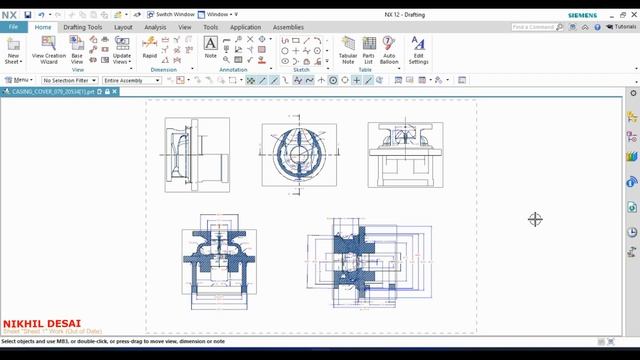Image resolution: width=640 pixels, height=360 pixels.
Task: Expand the Dimension group options arrow
Action: pyautogui.click(x=192, y=69)
